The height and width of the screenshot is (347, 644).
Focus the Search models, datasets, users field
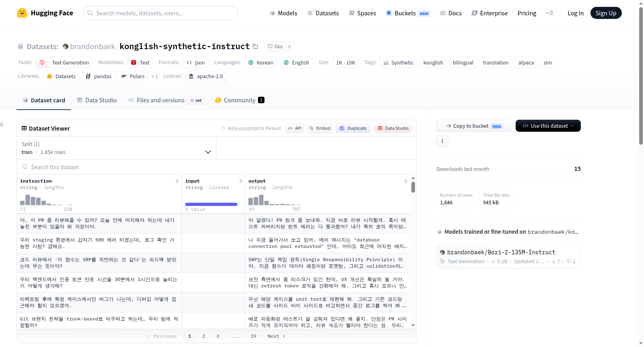point(160,13)
